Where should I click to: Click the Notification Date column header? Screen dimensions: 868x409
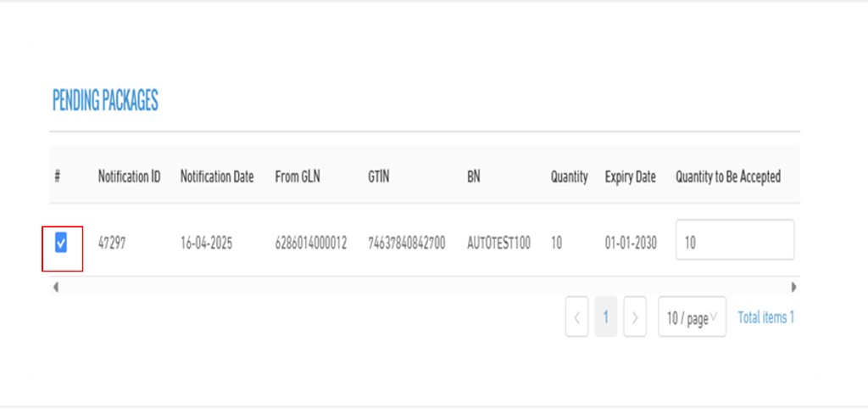pyautogui.click(x=217, y=177)
